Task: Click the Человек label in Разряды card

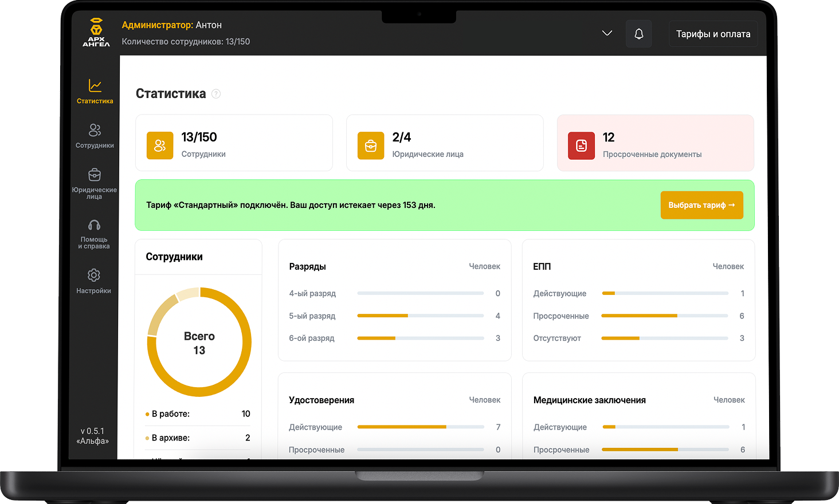Action: (x=485, y=266)
